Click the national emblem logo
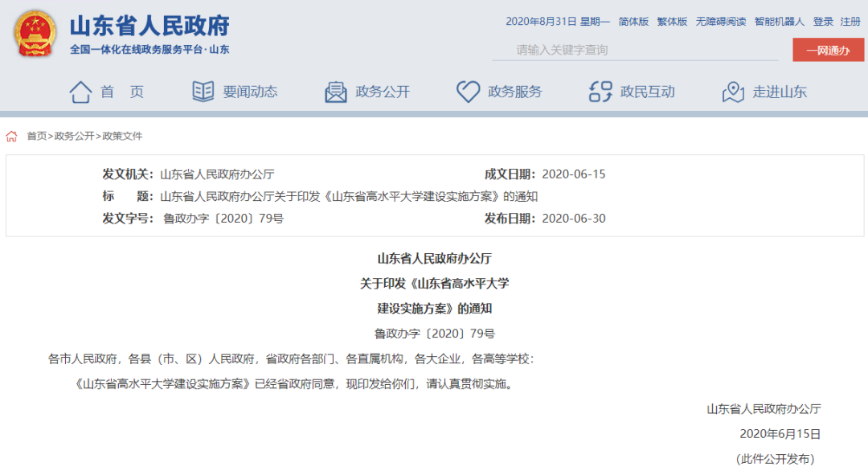 coord(35,34)
